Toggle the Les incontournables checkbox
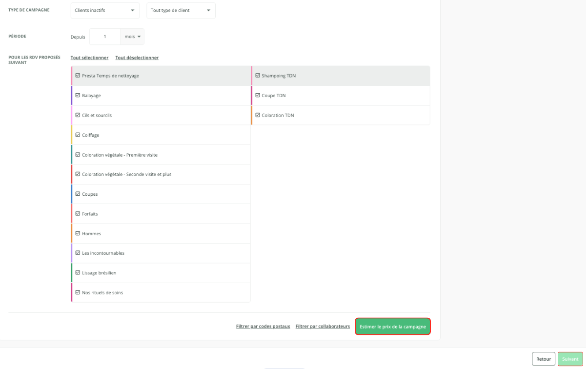Screen dimensions: 588x369 click(x=78, y=253)
